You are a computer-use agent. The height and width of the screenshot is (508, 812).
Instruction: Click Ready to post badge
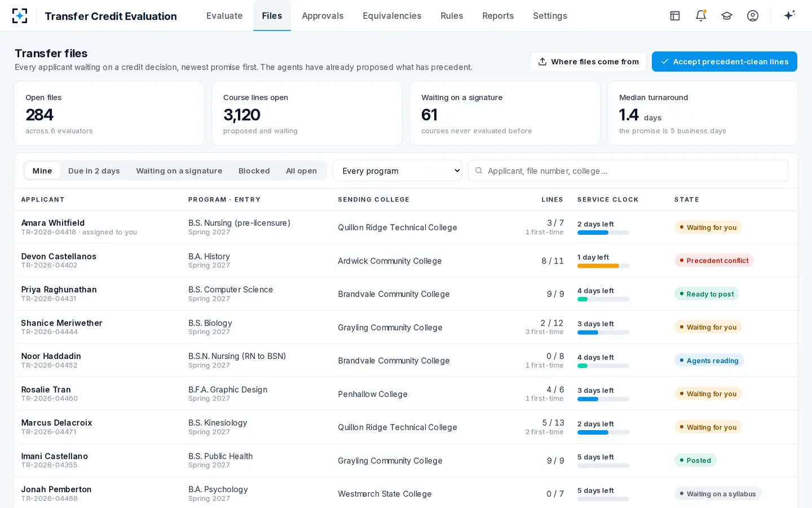coord(707,294)
